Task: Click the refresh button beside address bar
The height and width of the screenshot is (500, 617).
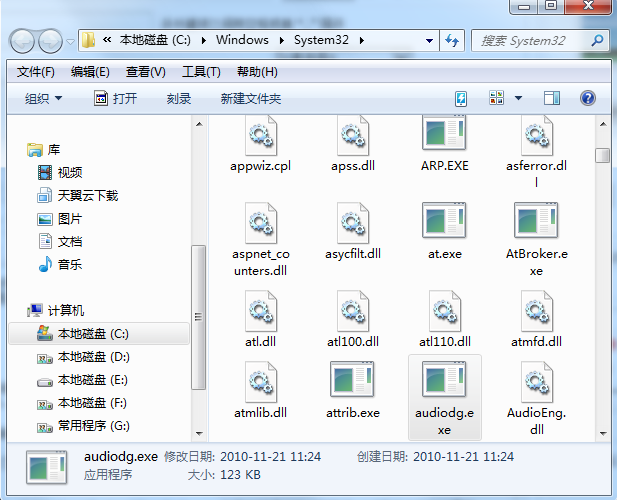Action: pyautogui.click(x=452, y=40)
